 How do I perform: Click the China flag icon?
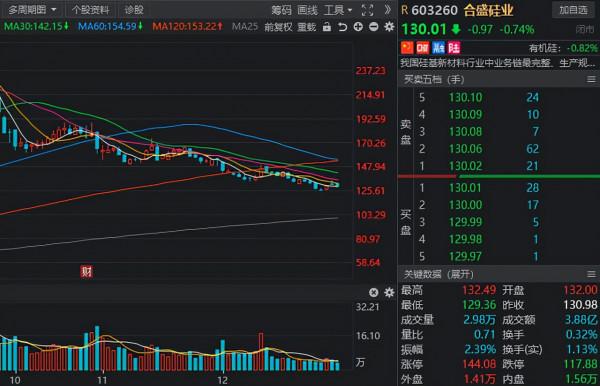[407, 48]
